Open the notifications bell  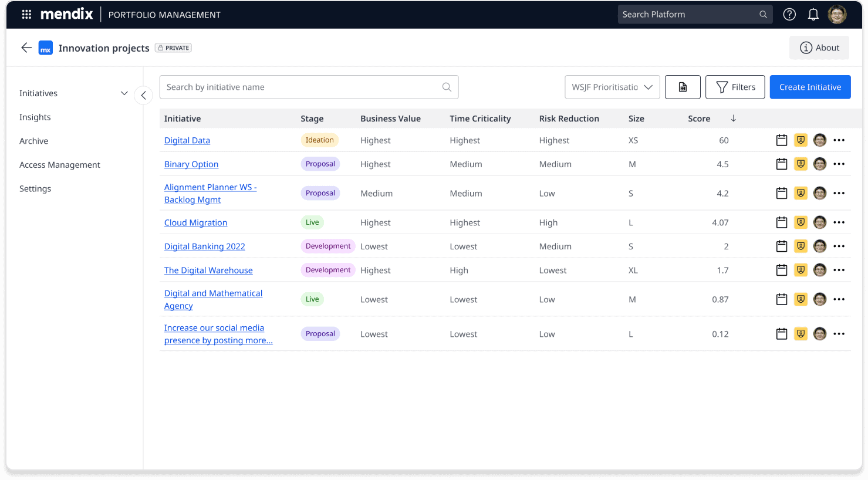click(813, 15)
